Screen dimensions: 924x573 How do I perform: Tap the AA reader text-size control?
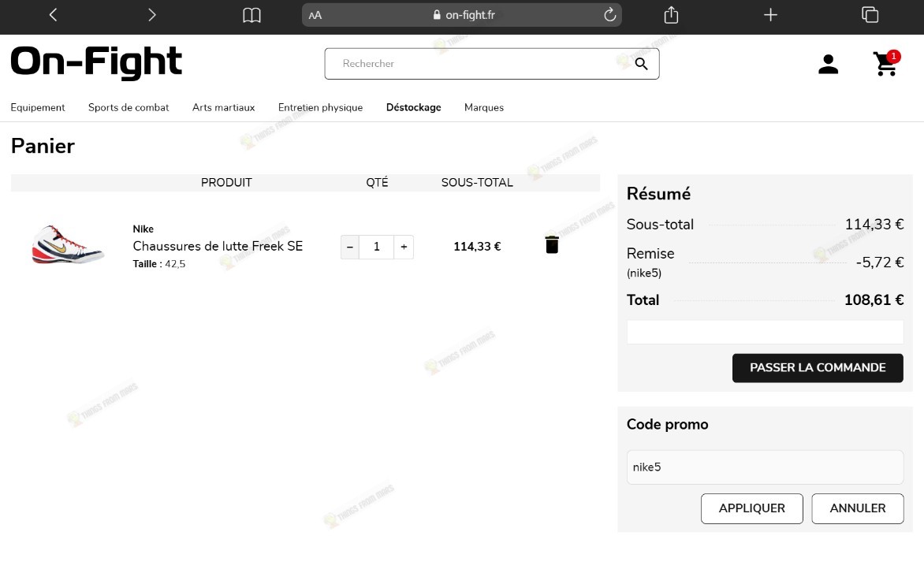coord(315,15)
